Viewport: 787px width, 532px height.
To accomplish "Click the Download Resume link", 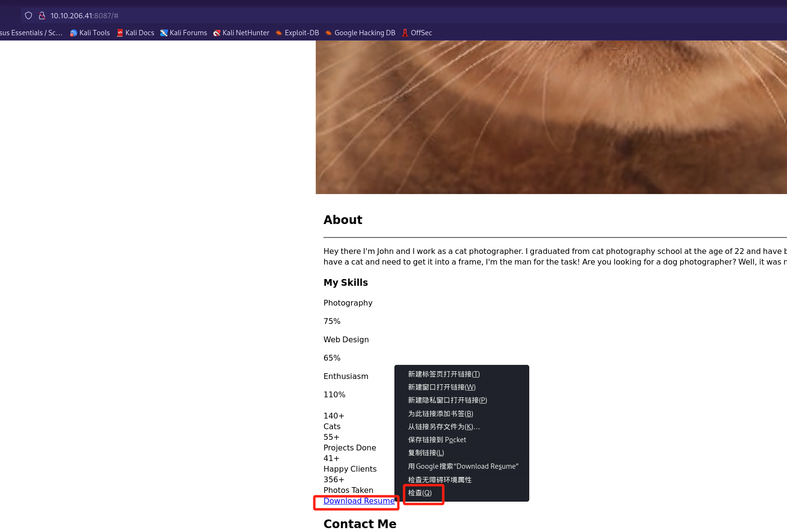I will click(359, 501).
